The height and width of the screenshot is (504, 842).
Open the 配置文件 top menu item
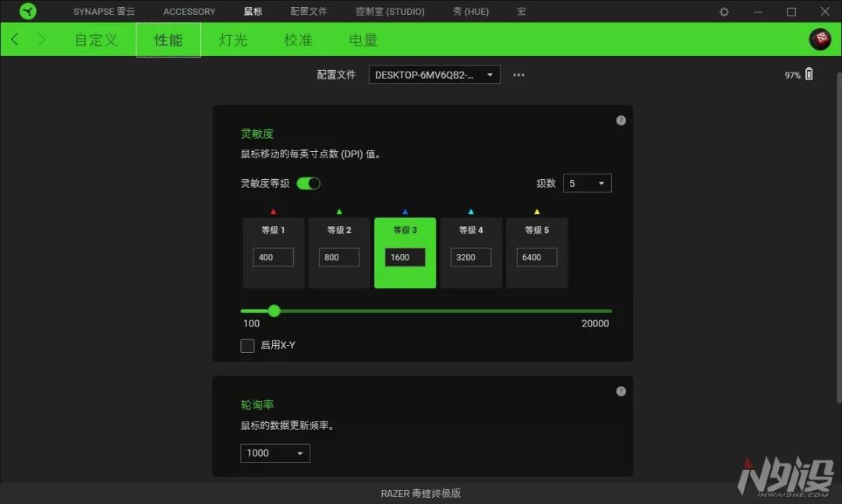(309, 11)
